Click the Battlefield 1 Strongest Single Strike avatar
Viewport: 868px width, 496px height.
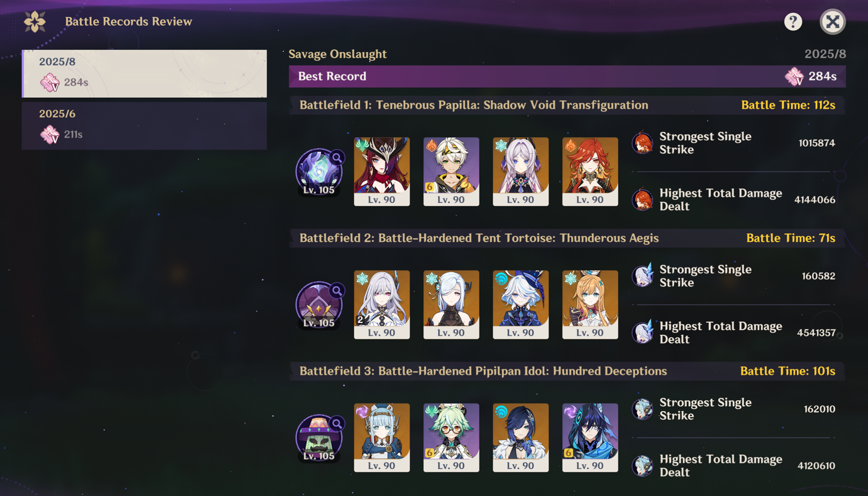(642, 143)
